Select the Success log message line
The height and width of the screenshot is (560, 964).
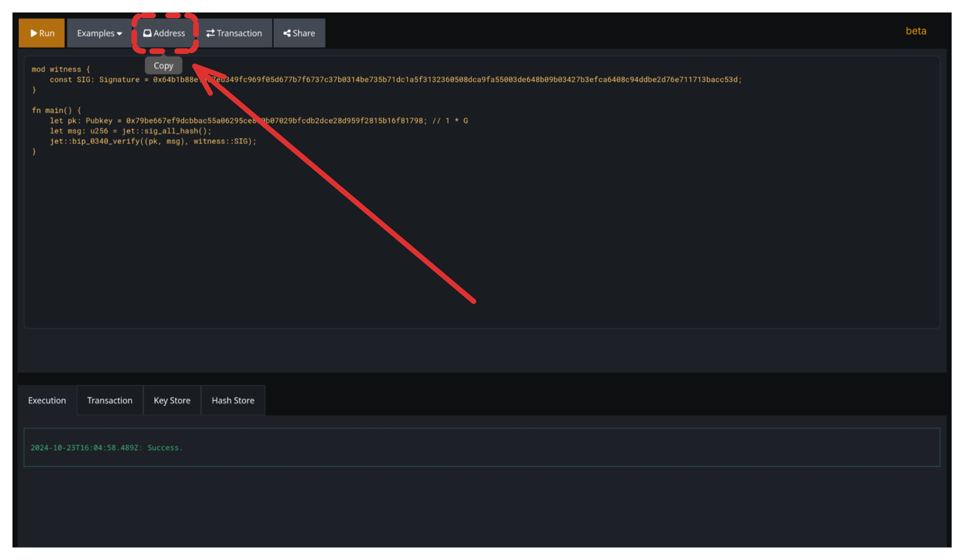click(x=107, y=447)
